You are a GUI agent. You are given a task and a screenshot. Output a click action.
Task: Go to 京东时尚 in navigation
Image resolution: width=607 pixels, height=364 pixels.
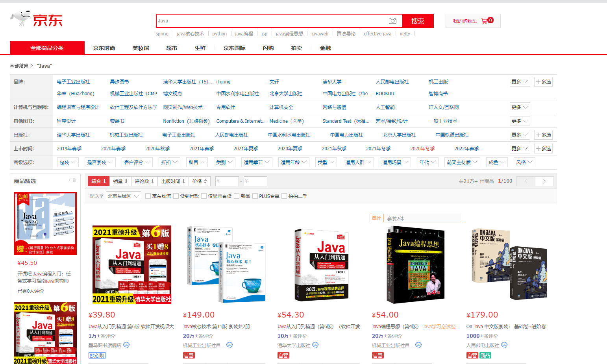click(x=104, y=48)
